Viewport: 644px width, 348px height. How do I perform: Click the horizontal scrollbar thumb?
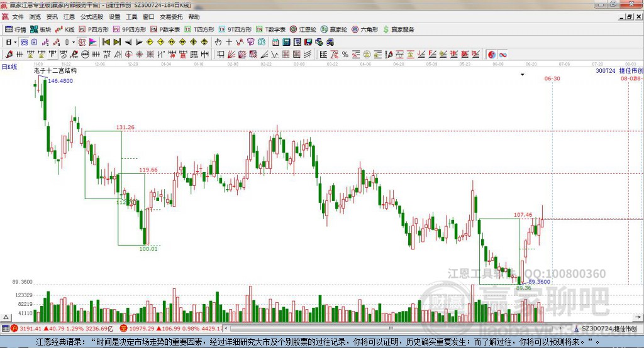point(391,329)
